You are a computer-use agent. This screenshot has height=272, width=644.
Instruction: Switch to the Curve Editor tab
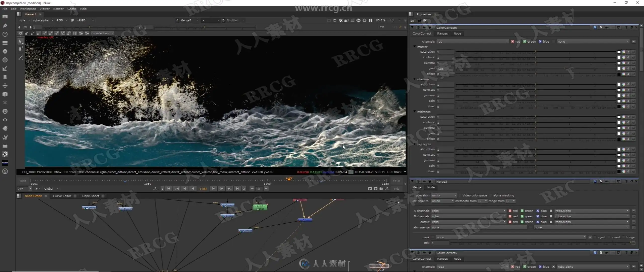click(62, 196)
